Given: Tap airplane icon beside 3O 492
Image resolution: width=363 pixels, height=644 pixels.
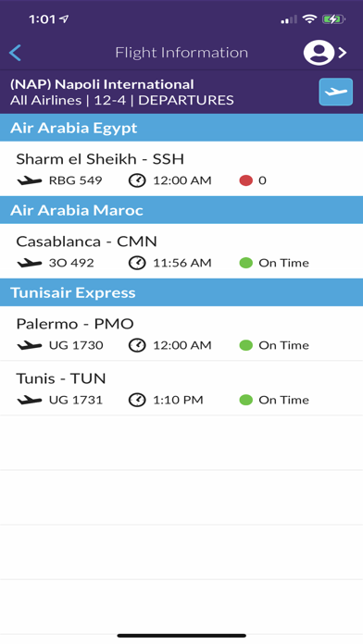Looking at the screenshot, I should click(30, 264).
